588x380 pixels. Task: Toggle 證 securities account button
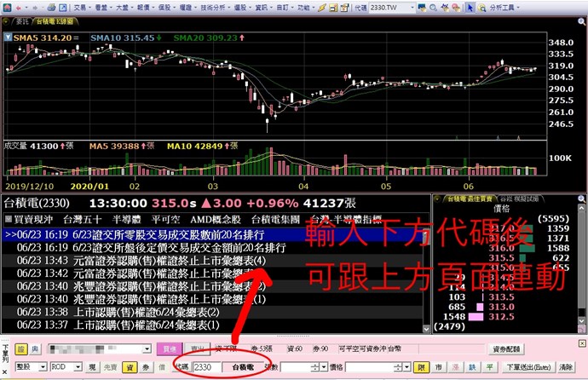click(21, 349)
